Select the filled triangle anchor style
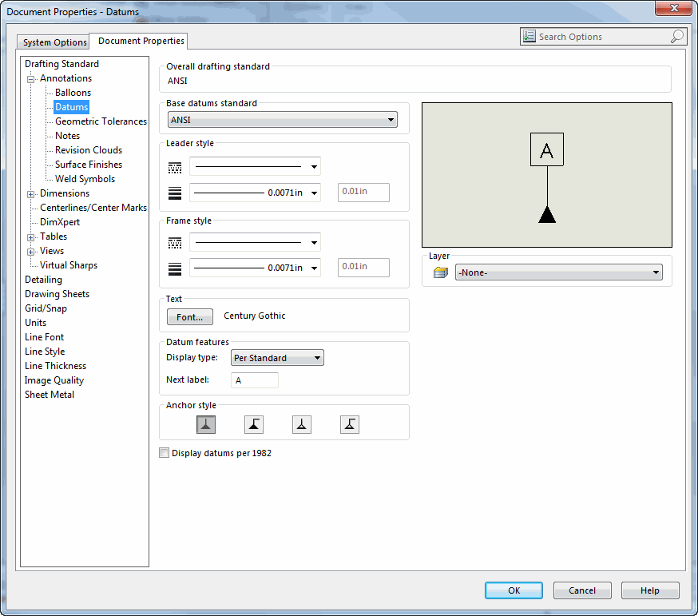The width and height of the screenshot is (698, 616). pyautogui.click(x=206, y=424)
